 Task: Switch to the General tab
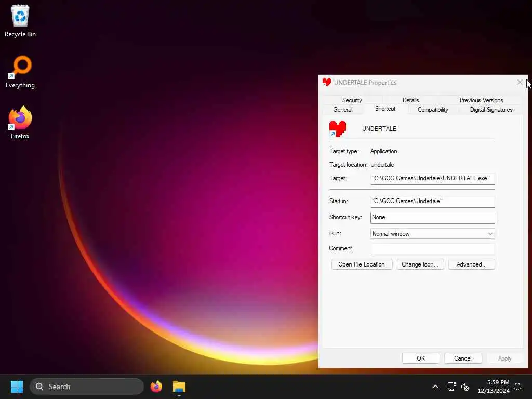point(343,110)
